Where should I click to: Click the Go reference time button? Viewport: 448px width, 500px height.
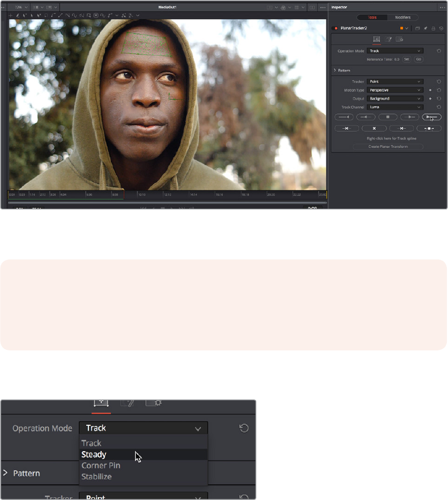(x=418, y=59)
